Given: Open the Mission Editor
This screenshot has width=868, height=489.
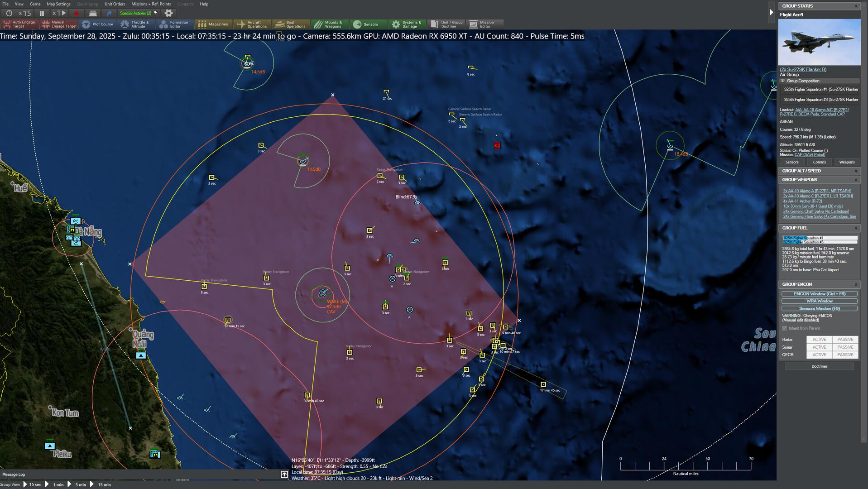Looking at the screenshot, I should (x=482, y=24).
